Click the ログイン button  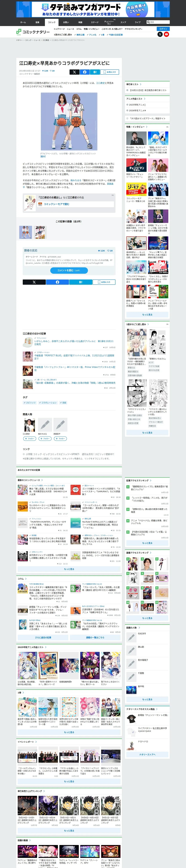click(163, 29)
